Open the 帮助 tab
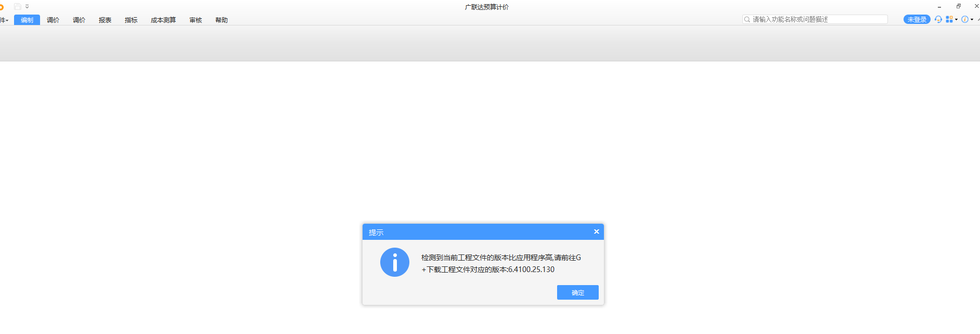The width and height of the screenshot is (980, 334). (x=222, y=20)
